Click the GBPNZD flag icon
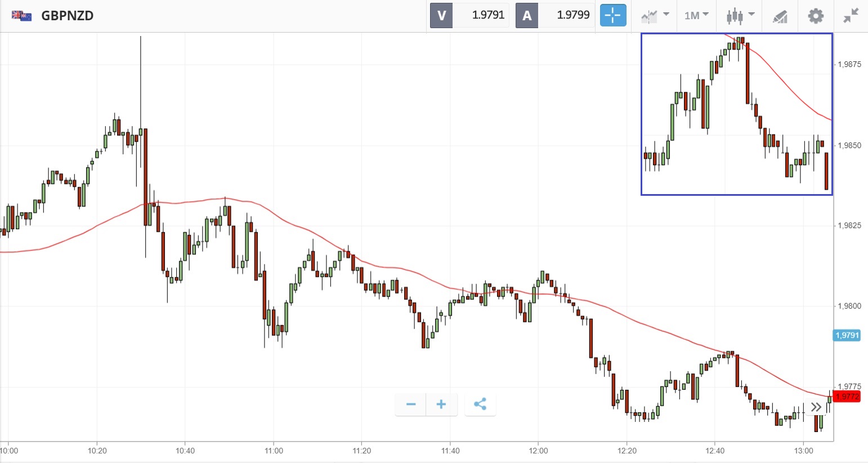Screen dimensions: 868x463 click(22, 16)
